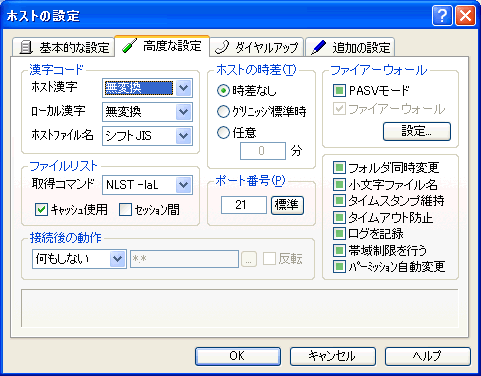Screen dimensions: 481x376
Task: Close the ホストの設定 dialog window
Action: coord(465,15)
